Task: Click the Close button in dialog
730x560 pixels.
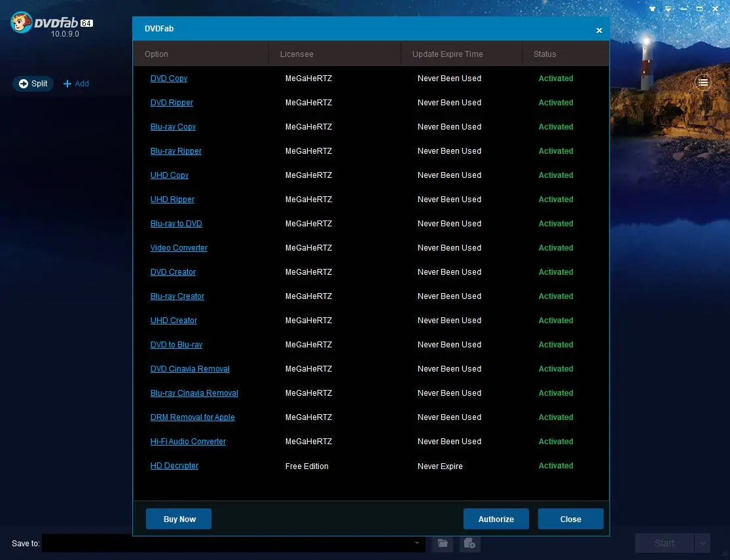Action: pos(571,519)
